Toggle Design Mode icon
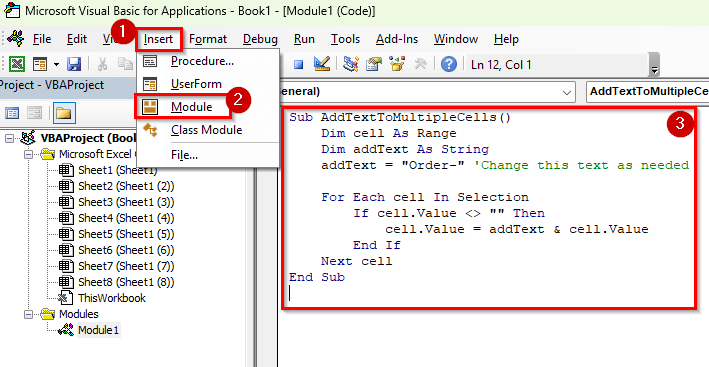709x367 pixels. coord(322,64)
